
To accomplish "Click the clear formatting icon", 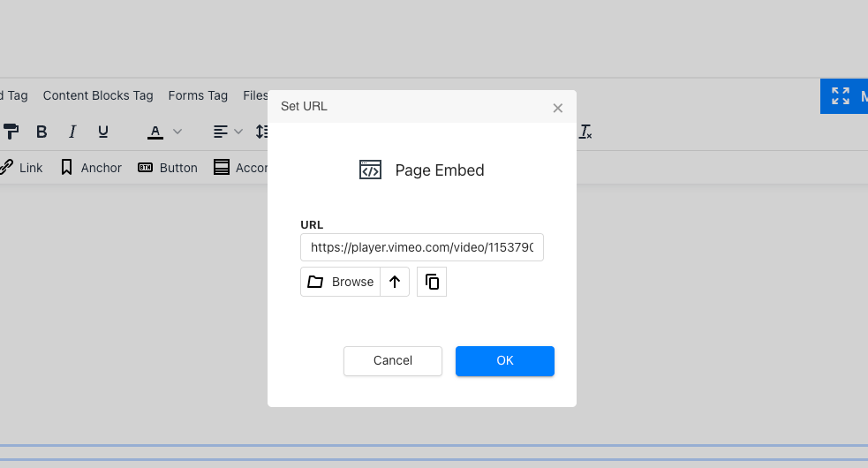I will pyautogui.click(x=585, y=132).
